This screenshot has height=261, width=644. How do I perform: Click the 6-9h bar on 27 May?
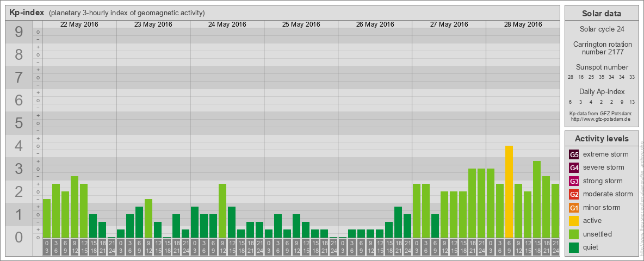coord(435,226)
